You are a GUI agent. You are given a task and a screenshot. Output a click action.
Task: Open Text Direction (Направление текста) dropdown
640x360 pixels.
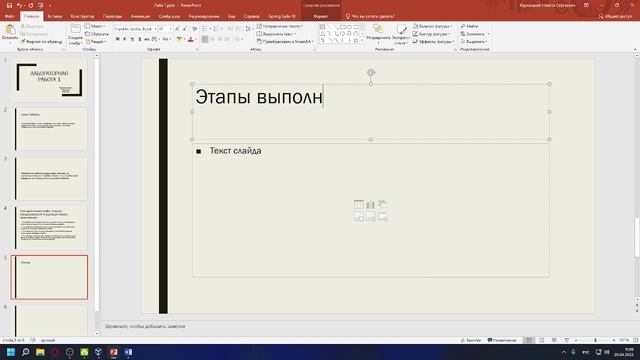point(280,26)
